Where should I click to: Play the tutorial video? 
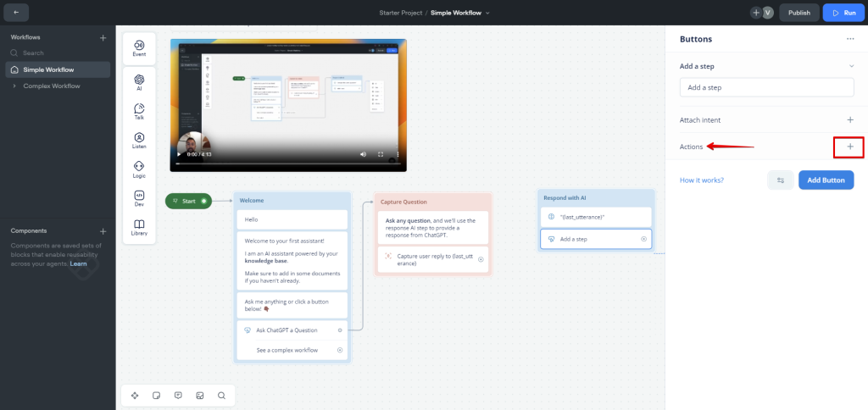[179, 154]
